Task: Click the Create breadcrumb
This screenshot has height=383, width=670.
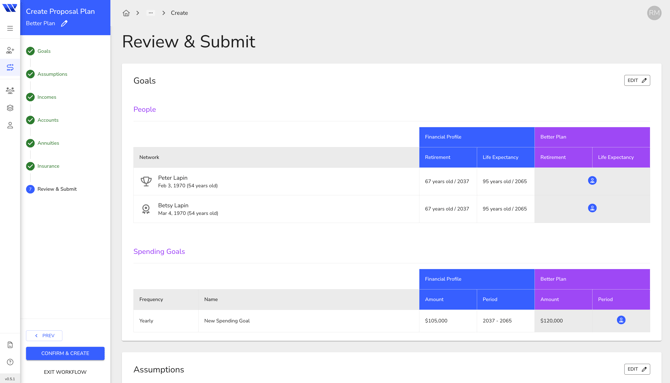Action: tap(179, 13)
